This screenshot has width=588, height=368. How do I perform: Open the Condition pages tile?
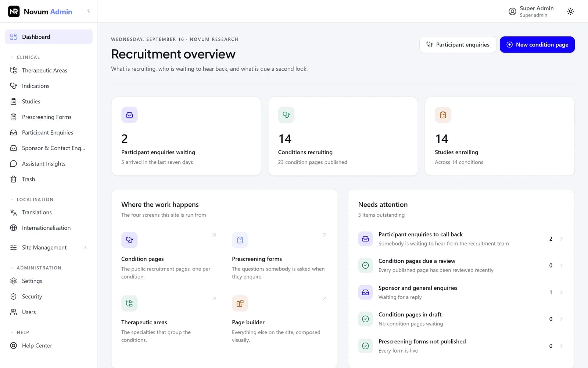[169, 256]
